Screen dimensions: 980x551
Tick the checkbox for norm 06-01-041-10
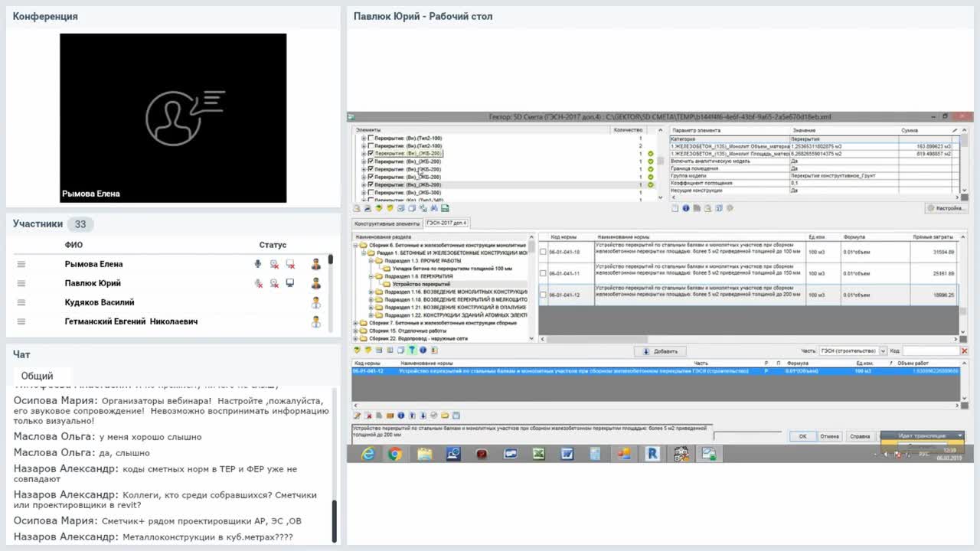(543, 252)
